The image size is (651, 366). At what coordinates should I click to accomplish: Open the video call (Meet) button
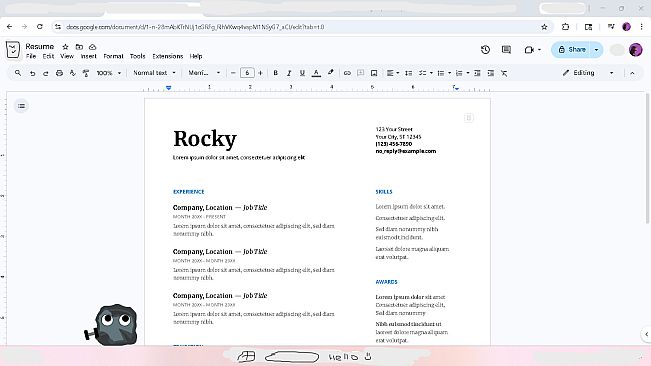[532, 50]
